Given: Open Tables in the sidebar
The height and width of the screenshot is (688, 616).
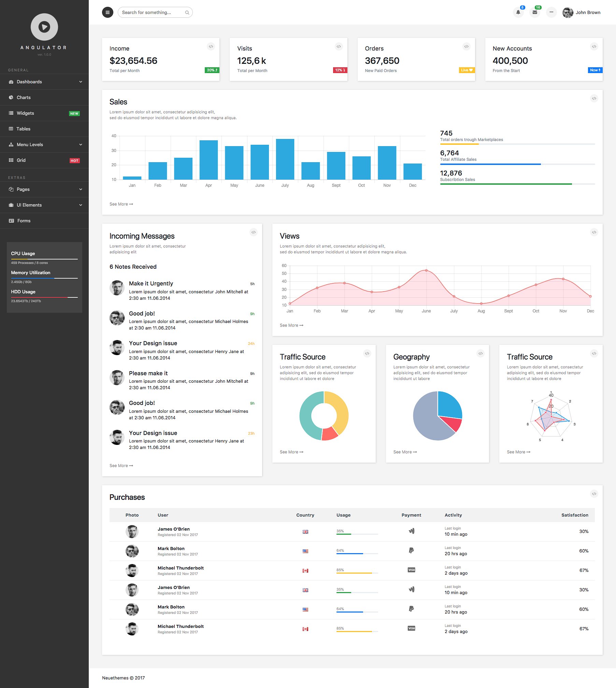Looking at the screenshot, I should pos(44,129).
